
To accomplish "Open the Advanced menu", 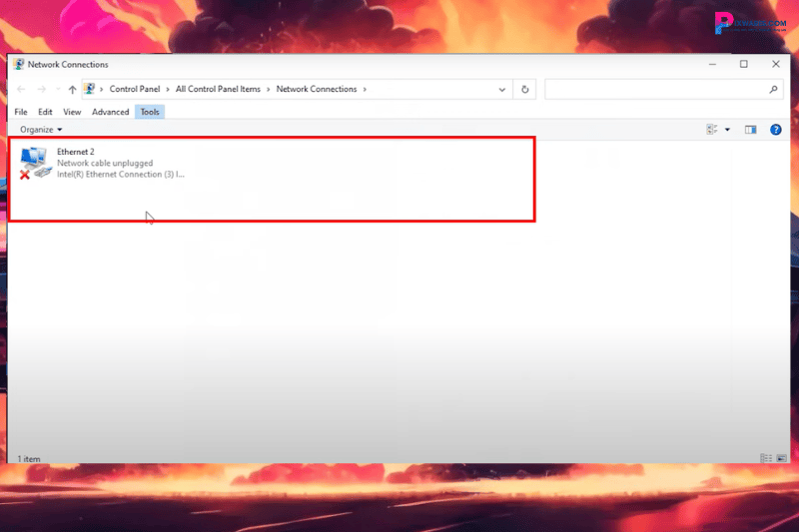I will 110,112.
